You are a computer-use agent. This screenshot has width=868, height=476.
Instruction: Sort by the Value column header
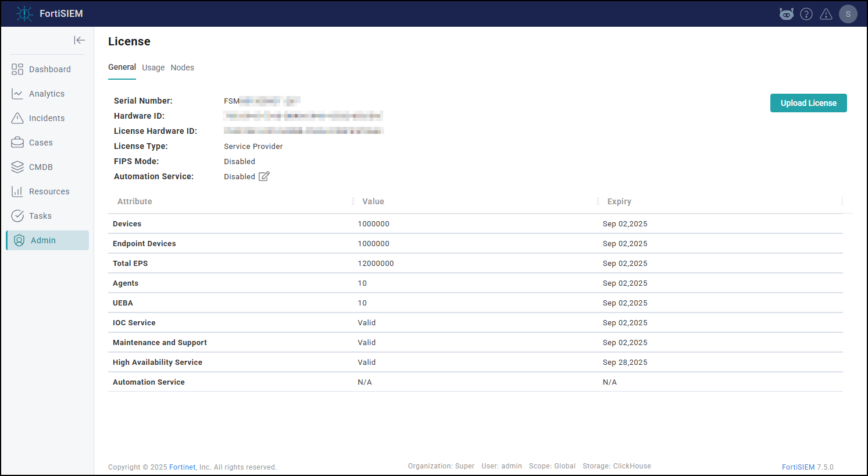coord(373,201)
